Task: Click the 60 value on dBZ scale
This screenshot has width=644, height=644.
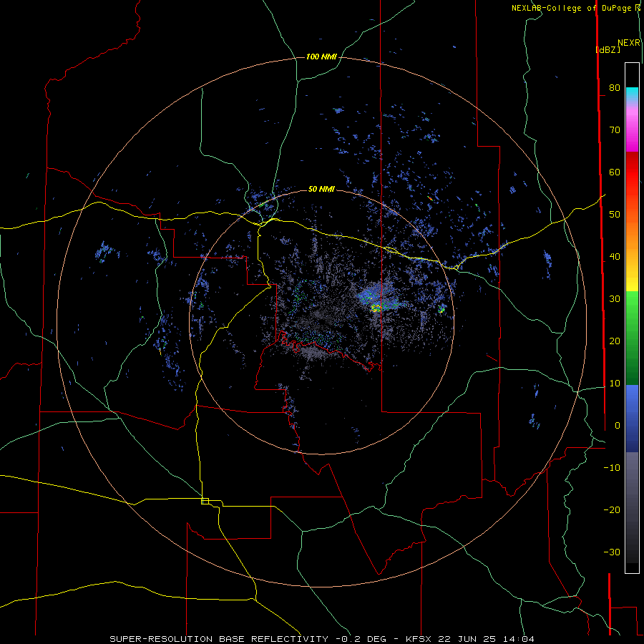Action: [615, 172]
